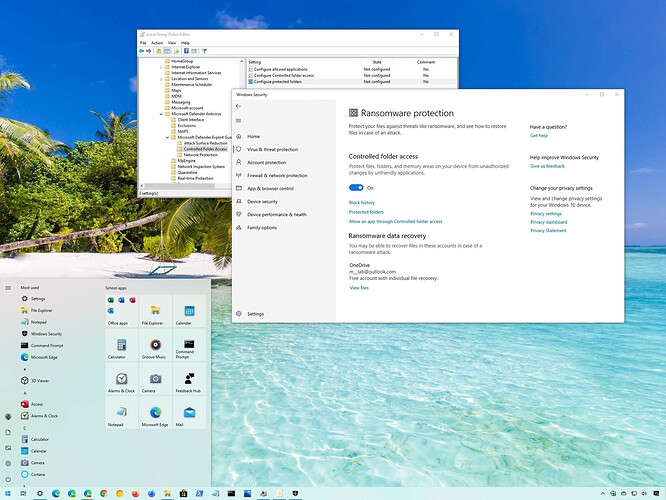
Task: Open Device performance & health heart icon
Action: [x=238, y=214]
